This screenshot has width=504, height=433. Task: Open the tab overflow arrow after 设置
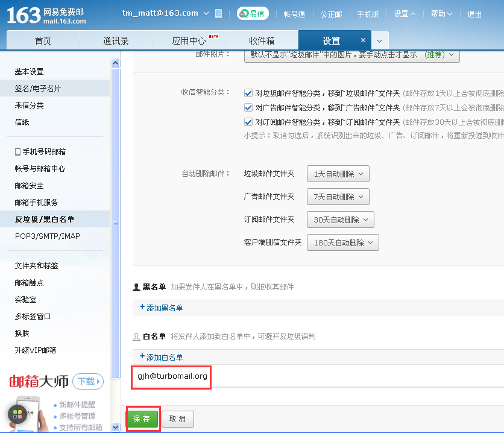point(379,41)
